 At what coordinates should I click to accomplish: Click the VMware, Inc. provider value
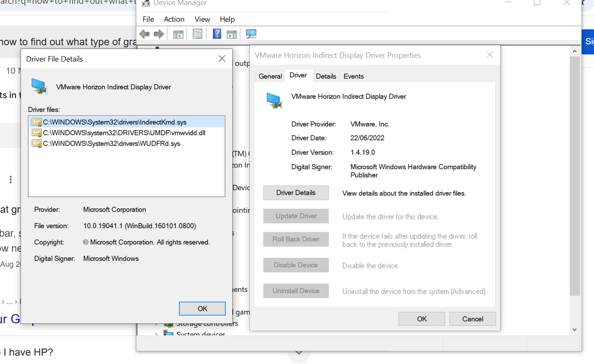370,124
